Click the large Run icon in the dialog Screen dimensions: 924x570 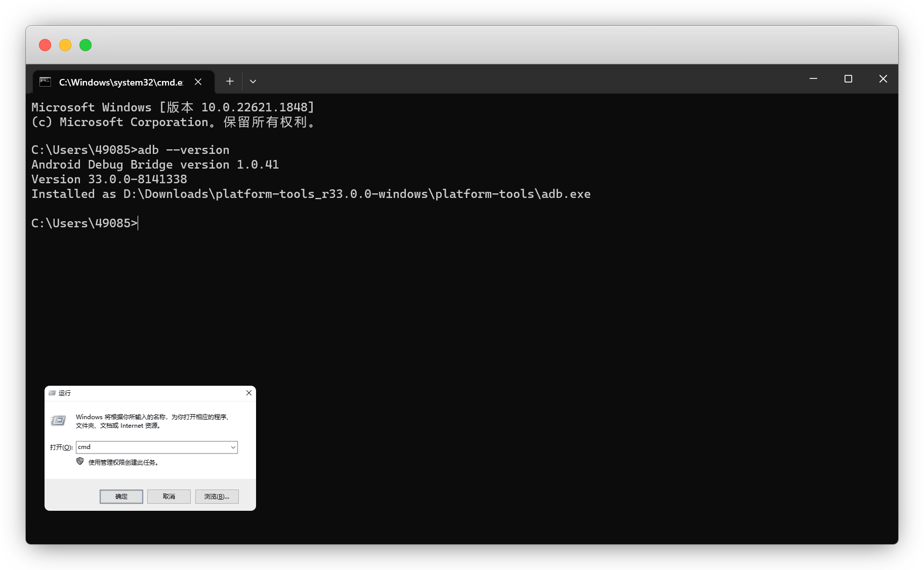58,421
